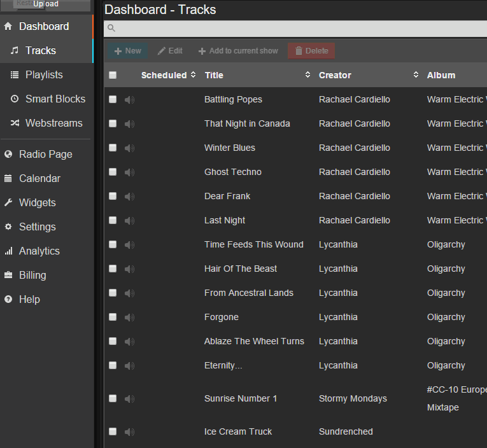Open the Billing page link
Screen dimensions: 487x448
tap(46, 276)
